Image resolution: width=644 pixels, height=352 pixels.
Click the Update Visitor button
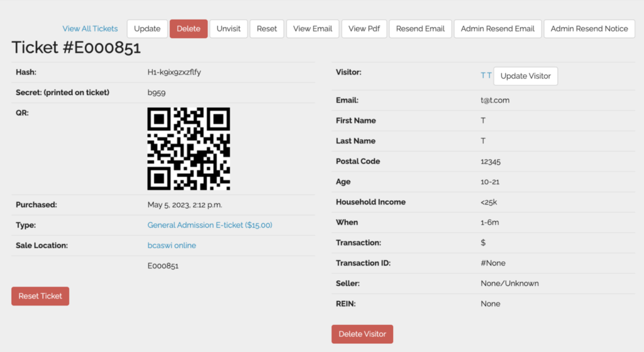pos(525,76)
